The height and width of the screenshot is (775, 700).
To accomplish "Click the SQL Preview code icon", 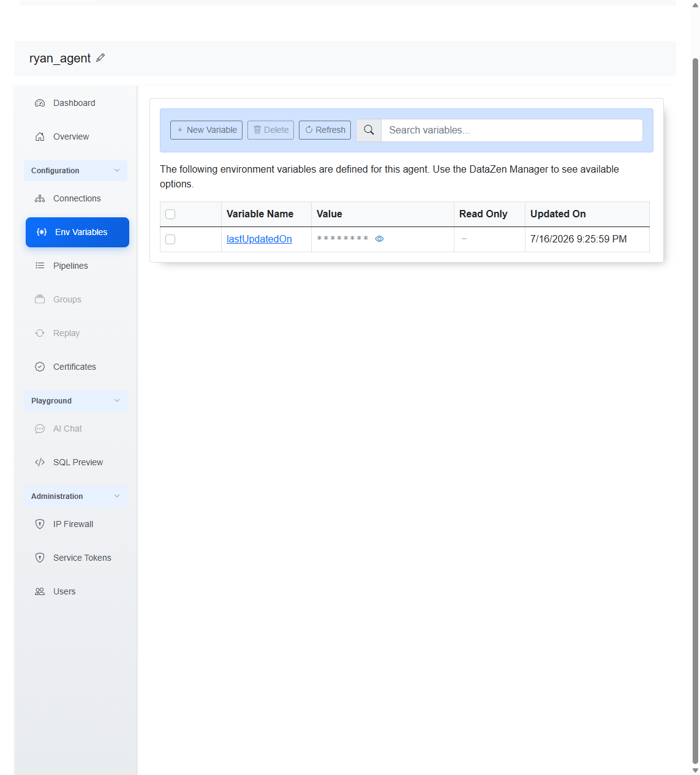I will click(x=40, y=462).
